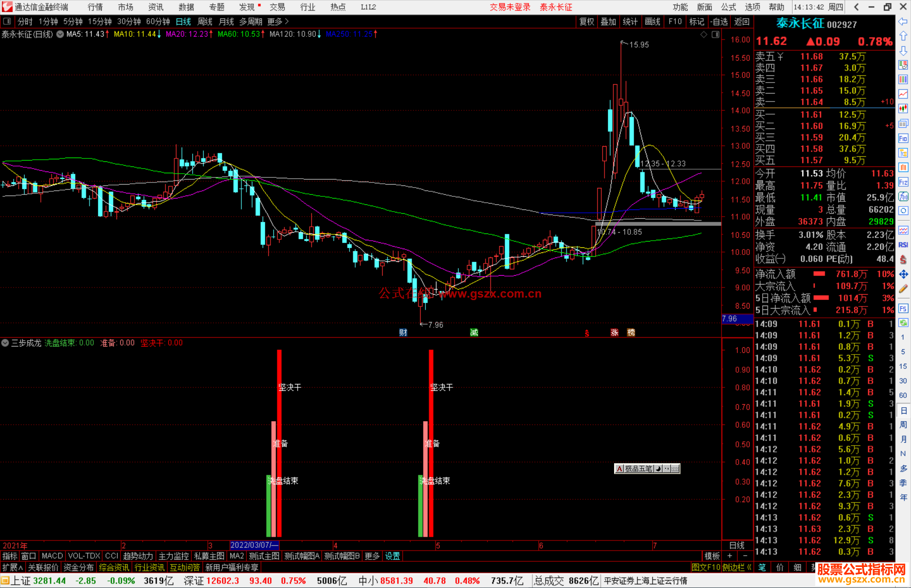Open the F12 trading icon in the sidebar
The image size is (911, 588).
click(903, 182)
